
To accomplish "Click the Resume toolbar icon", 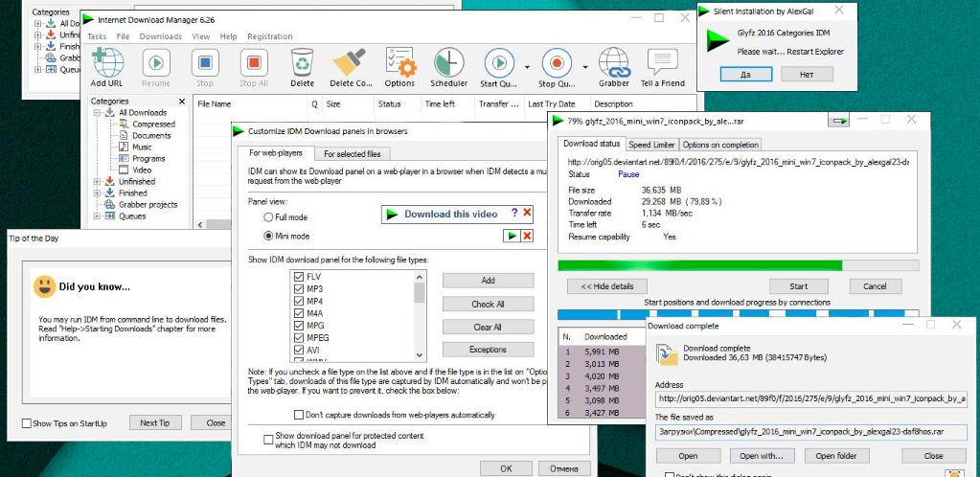I will point(156,63).
